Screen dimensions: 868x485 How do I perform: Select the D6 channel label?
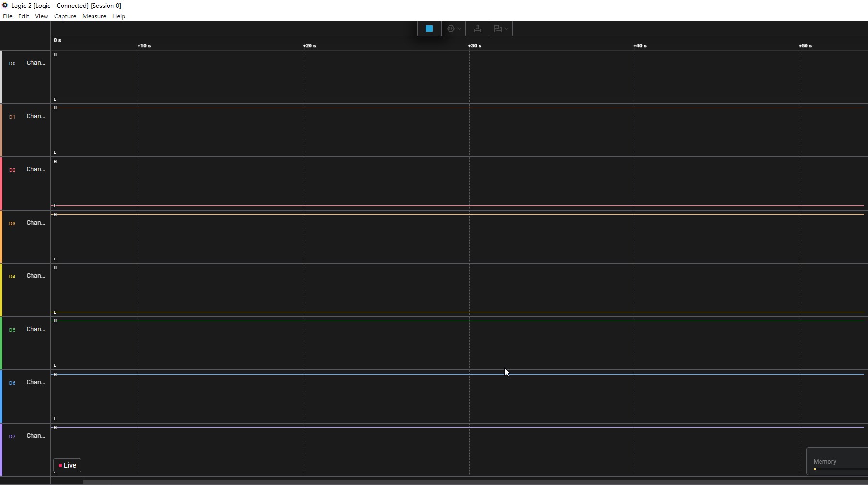12,383
